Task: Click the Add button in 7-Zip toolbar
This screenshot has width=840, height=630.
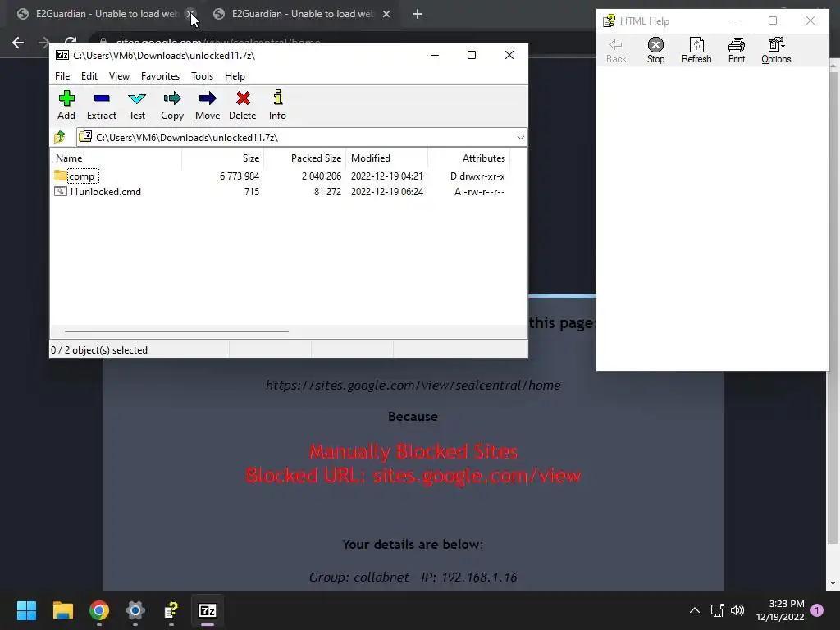Action: [66, 105]
